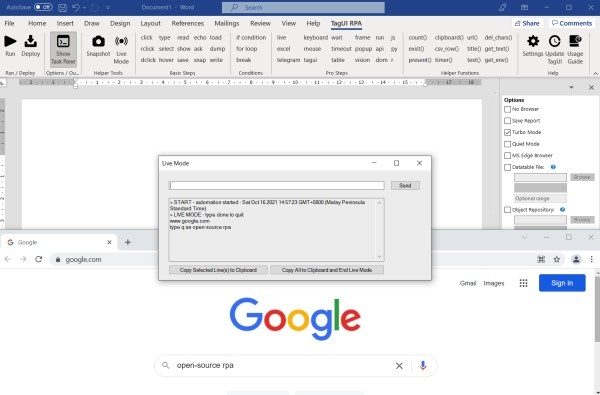Click the Update TagUI clock icon
Image resolution: width=600 pixels, height=395 pixels.
point(554,41)
